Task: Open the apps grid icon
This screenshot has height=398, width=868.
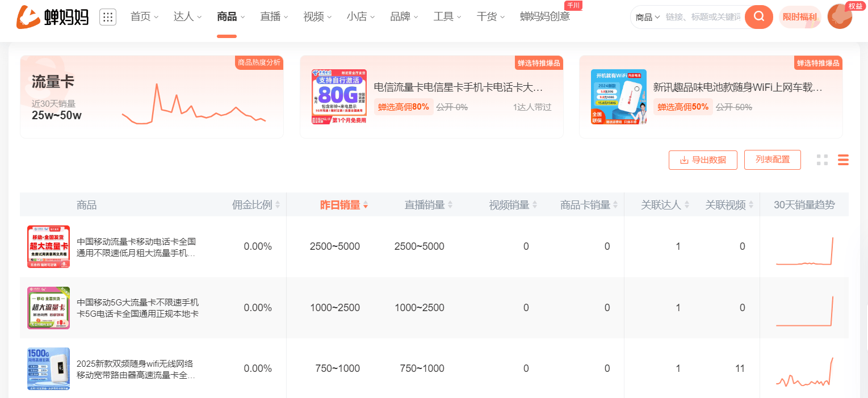Action: pyautogui.click(x=108, y=17)
